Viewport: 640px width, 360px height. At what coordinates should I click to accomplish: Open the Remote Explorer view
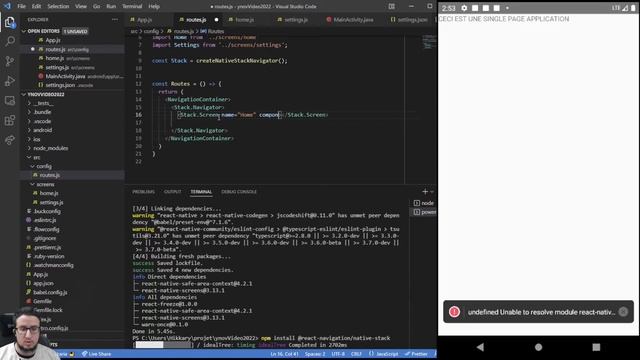10,100
